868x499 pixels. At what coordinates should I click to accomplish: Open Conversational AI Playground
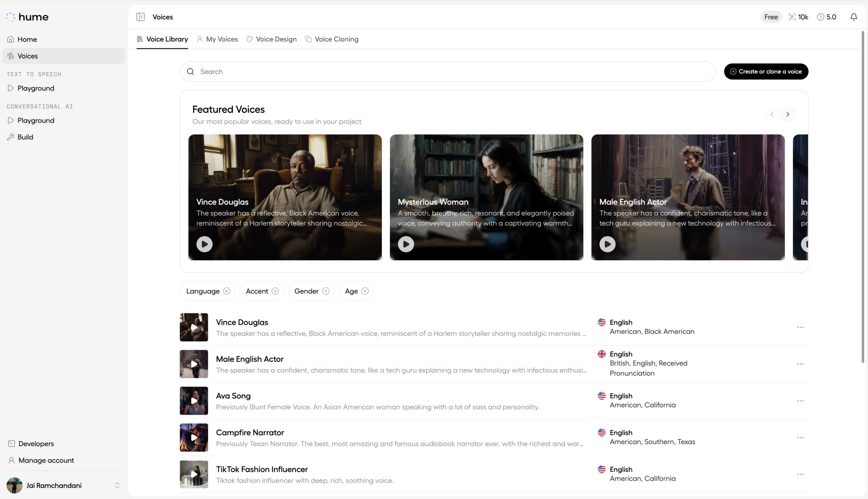pyautogui.click(x=64, y=120)
